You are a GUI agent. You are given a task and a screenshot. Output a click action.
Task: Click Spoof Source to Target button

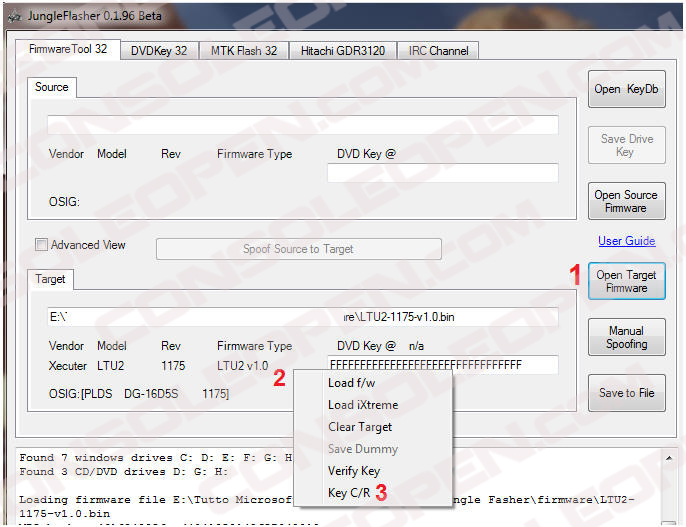(x=298, y=249)
